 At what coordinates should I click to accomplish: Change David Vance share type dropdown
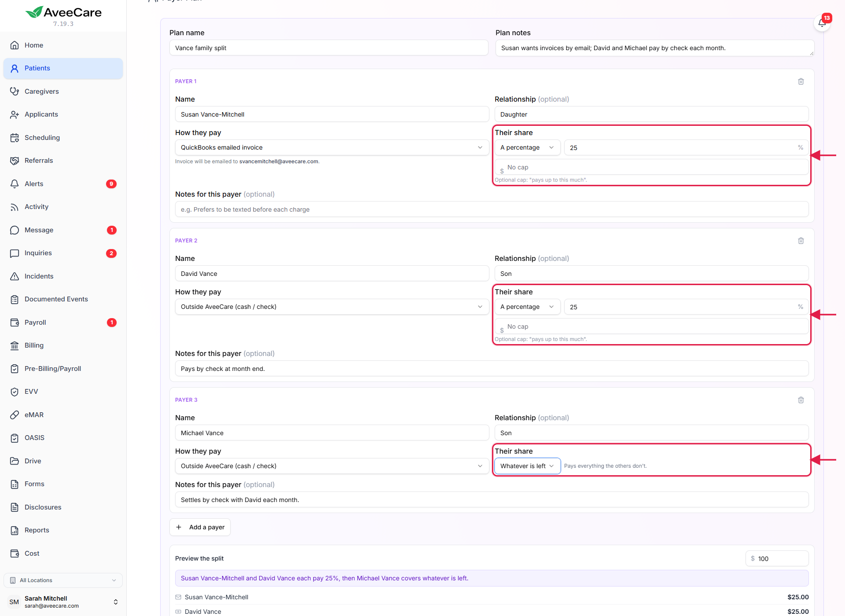527,307
